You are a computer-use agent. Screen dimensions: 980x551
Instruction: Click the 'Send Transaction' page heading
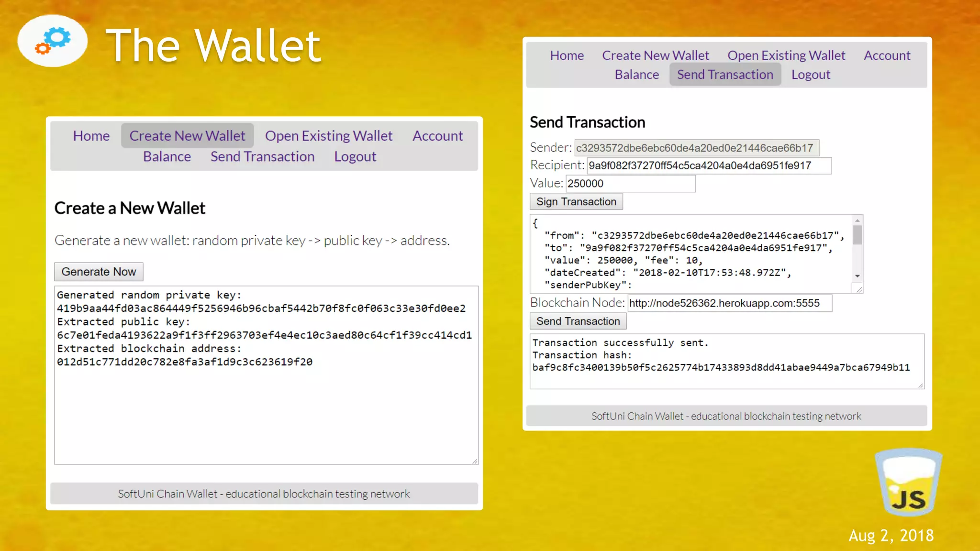[x=587, y=122]
